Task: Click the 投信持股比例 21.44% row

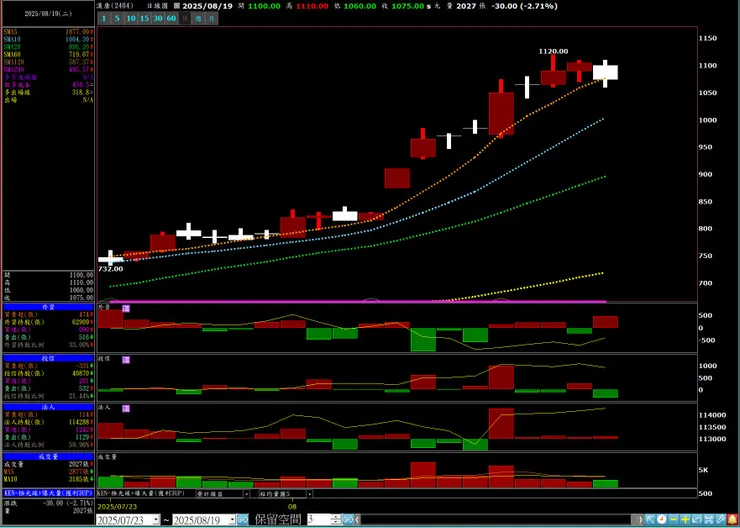Action: pyautogui.click(x=48, y=395)
